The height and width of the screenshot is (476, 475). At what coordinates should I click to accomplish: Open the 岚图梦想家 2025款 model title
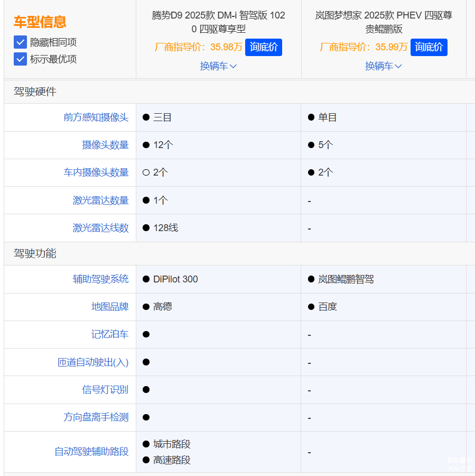[384, 22]
